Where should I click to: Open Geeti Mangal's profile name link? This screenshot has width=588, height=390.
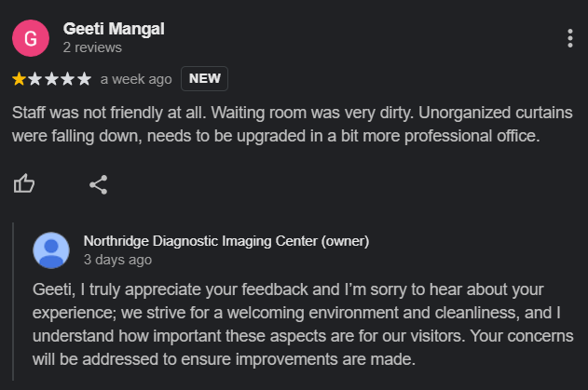(x=114, y=29)
